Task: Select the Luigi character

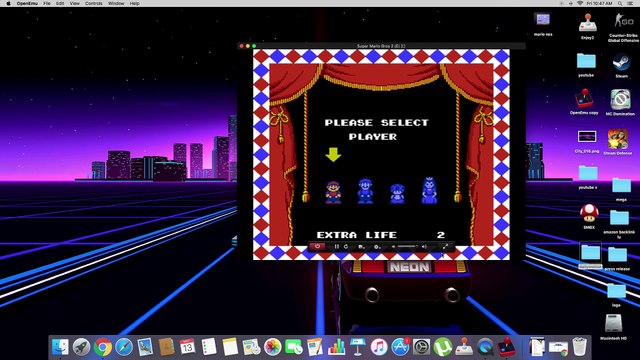Action: 365,191
